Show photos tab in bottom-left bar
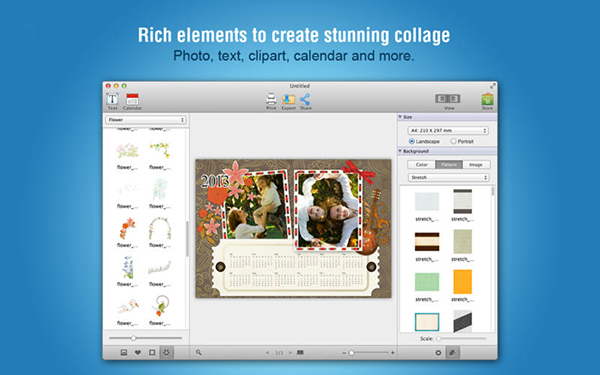Image resolution: width=600 pixels, height=375 pixels. [124, 352]
